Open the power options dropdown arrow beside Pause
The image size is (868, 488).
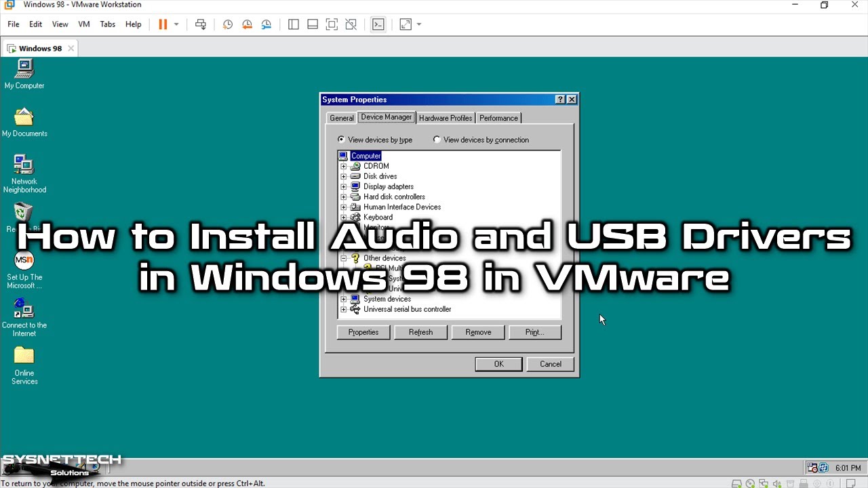pyautogui.click(x=176, y=24)
